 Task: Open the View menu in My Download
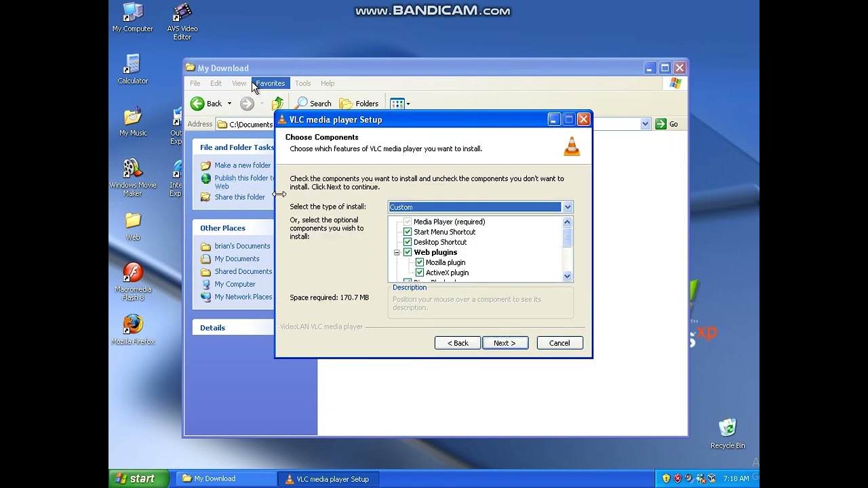[x=239, y=83]
